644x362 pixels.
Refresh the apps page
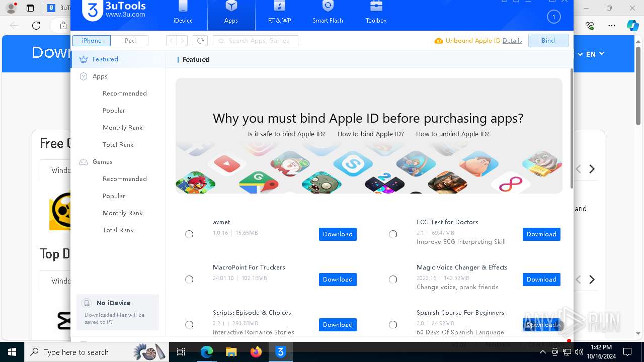tap(200, 41)
